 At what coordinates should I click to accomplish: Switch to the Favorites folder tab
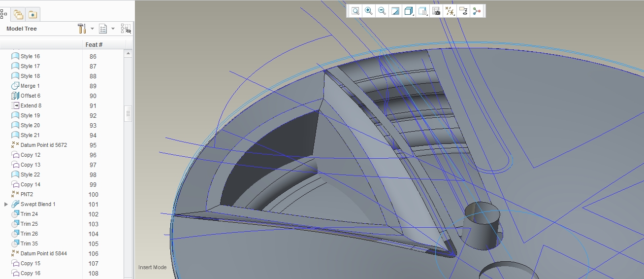(32, 14)
